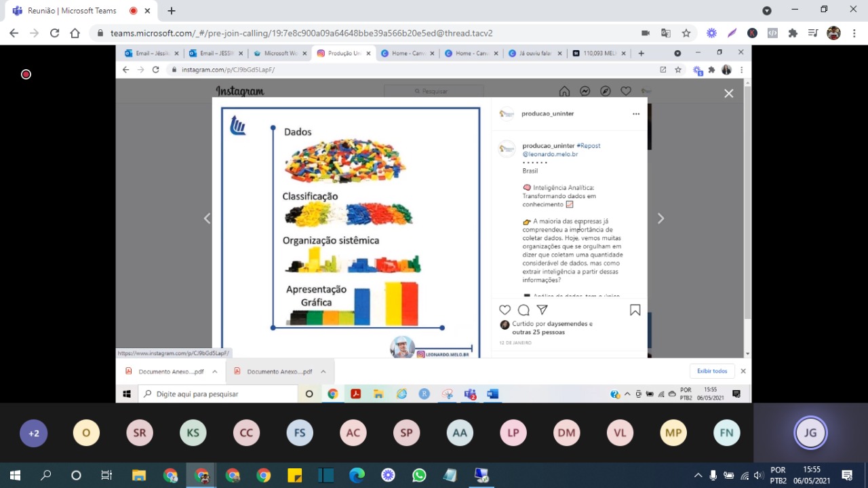This screenshot has width=868, height=488.
Task: Click the heart like icon on the post
Action: click(x=505, y=310)
